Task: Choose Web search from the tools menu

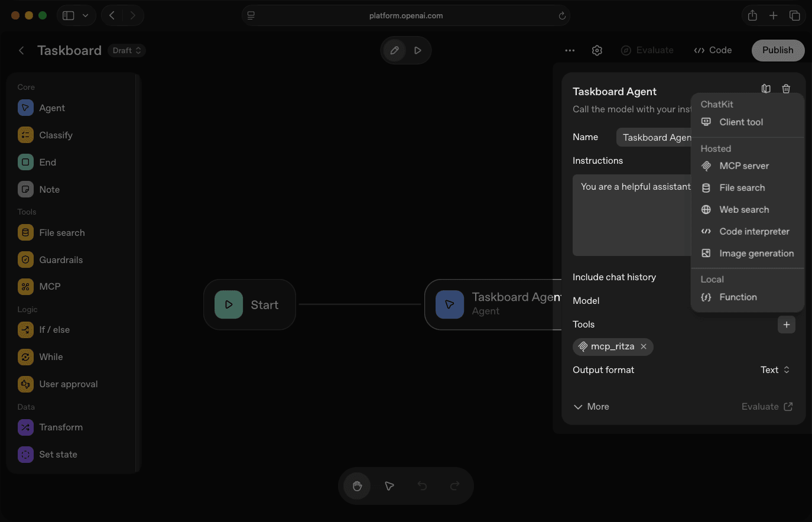Action: [x=743, y=209]
